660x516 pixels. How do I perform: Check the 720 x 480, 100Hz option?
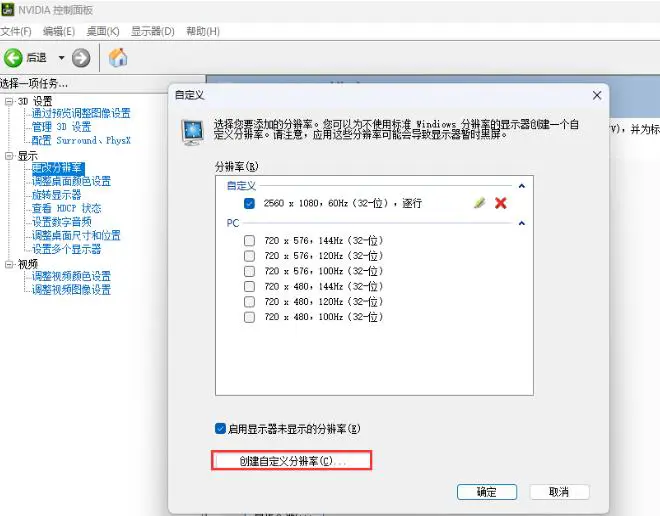(x=249, y=317)
